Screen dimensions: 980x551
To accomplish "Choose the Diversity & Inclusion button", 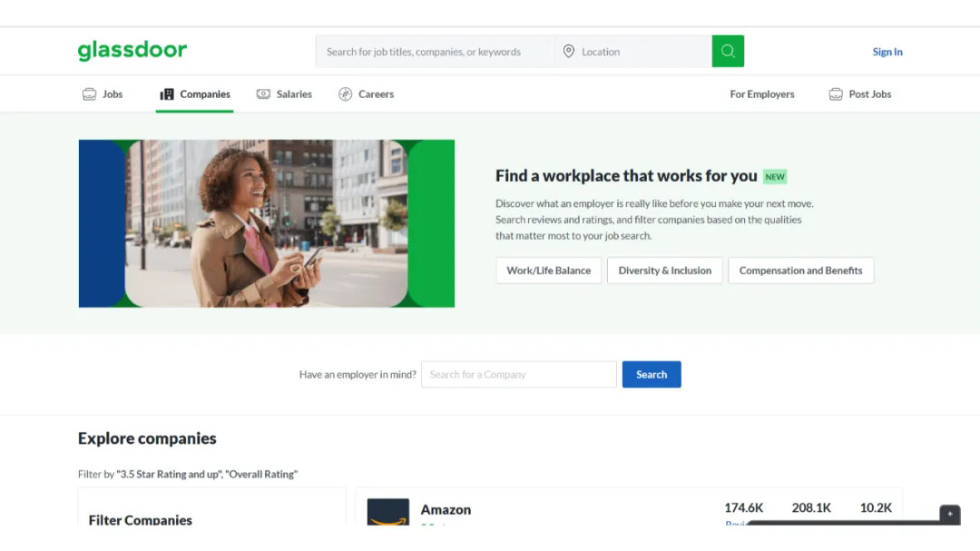I will (x=664, y=271).
